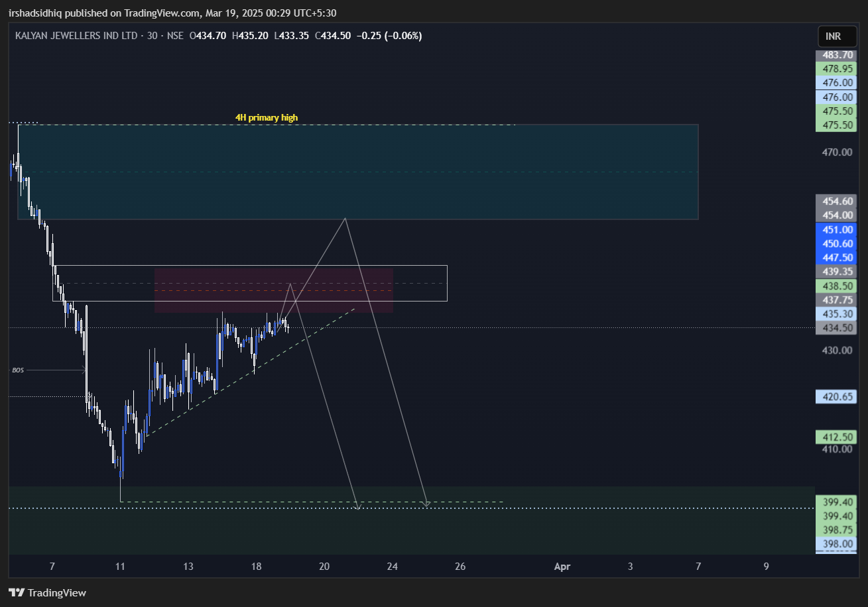Click the date label 20 on time axis

pyautogui.click(x=324, y=567)
